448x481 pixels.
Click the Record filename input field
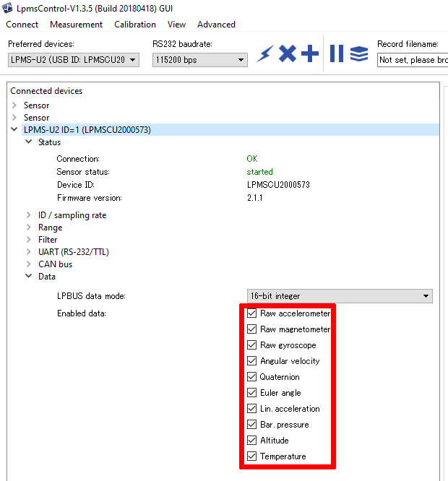412,60
